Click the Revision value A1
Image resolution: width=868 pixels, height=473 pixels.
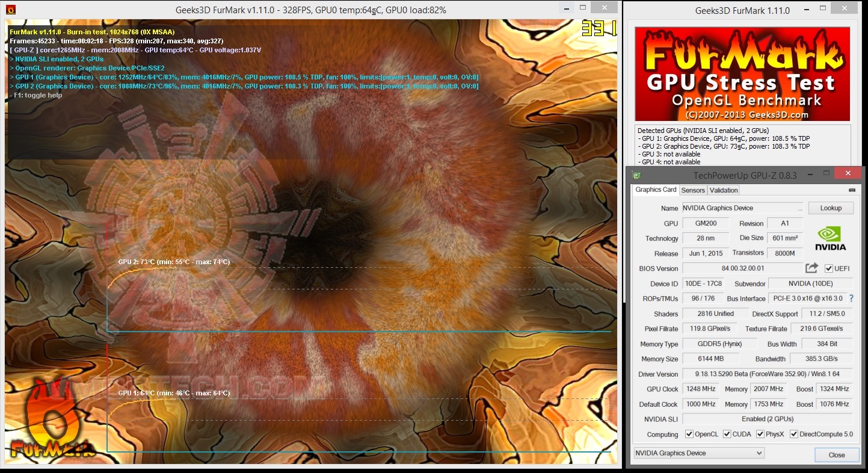[785, 223]
